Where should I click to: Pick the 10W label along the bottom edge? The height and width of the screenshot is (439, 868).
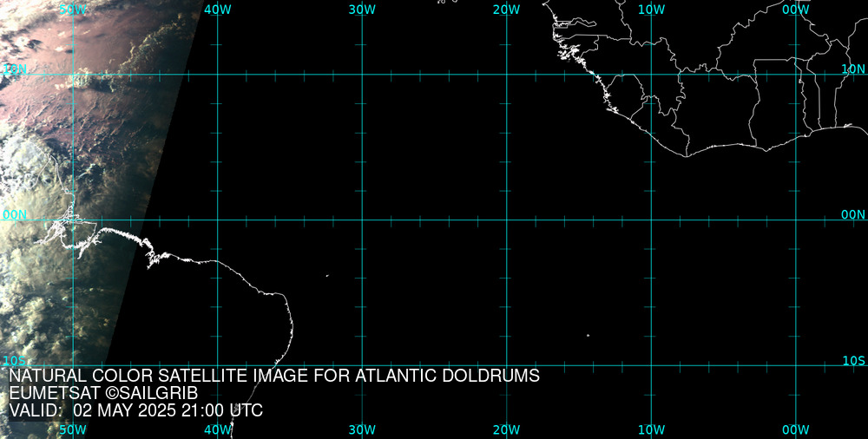[651, 429]
